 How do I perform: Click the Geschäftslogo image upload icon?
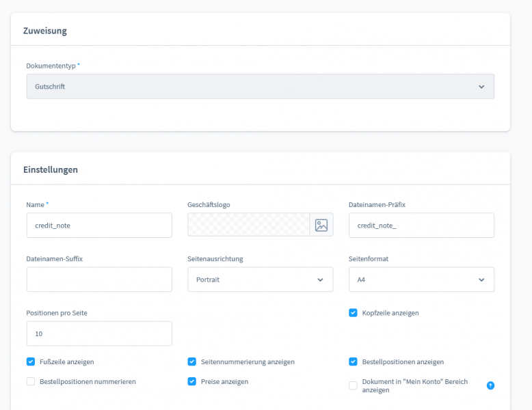tap(321, 225)
